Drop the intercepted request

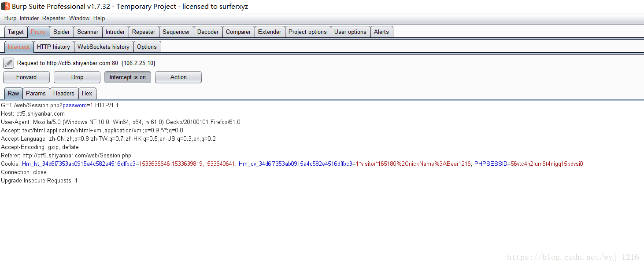[x=77, y=77]
